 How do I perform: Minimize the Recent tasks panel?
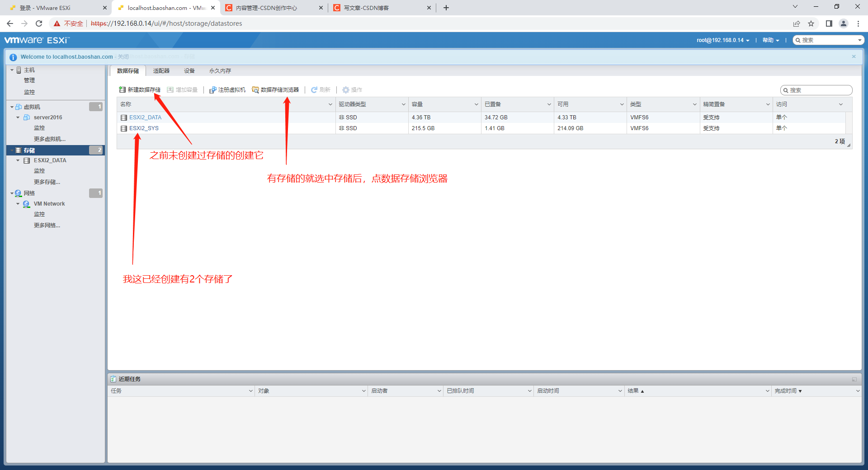click(854, 379)
